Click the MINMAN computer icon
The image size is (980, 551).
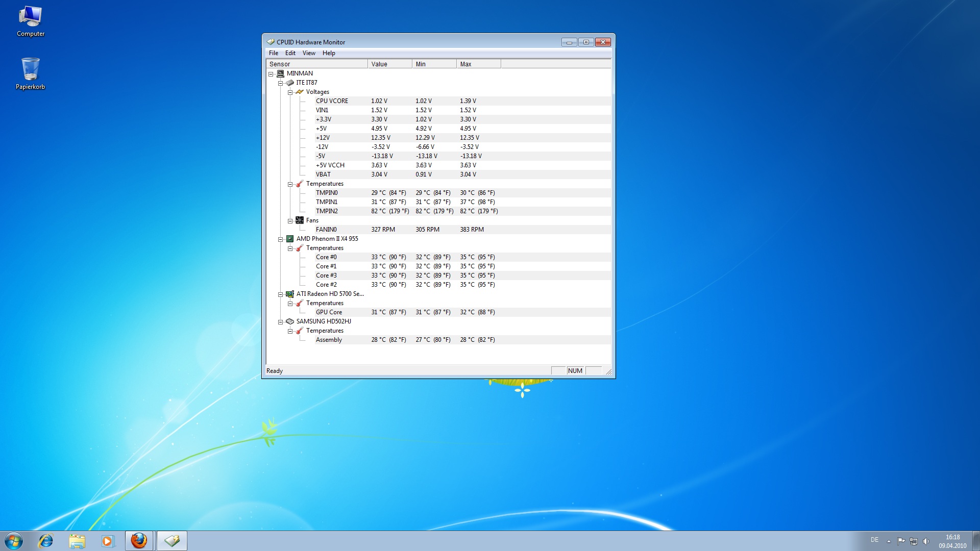tap(280, 73)
